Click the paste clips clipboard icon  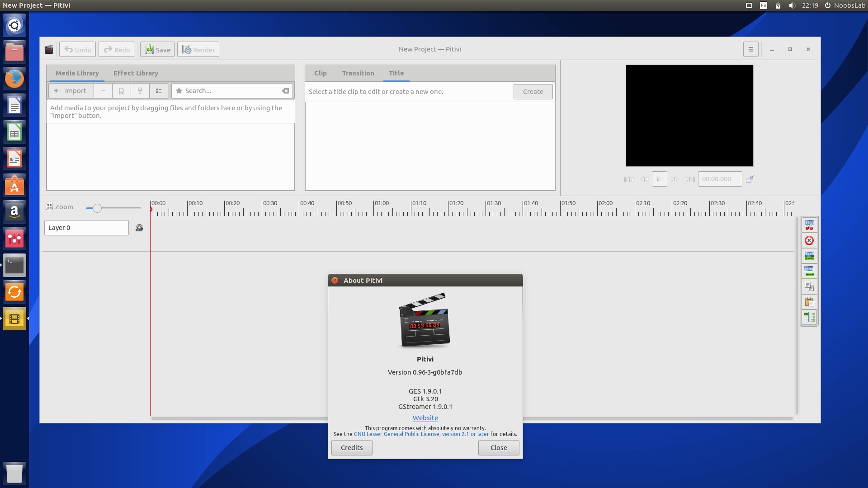point(809,302)
